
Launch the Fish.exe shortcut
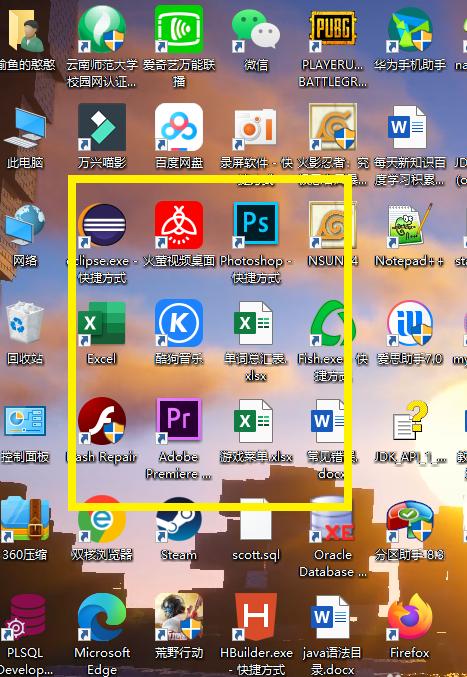tap(333, 323)
